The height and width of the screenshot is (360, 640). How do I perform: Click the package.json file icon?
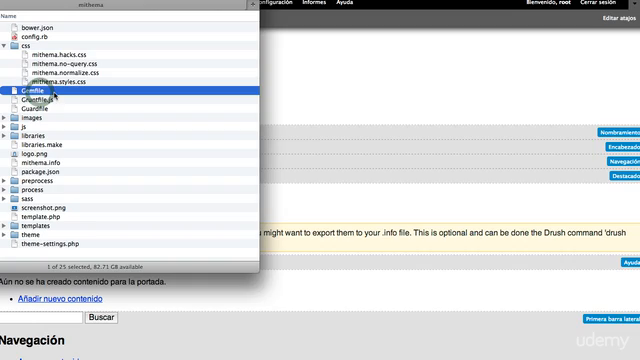(14, 172)
